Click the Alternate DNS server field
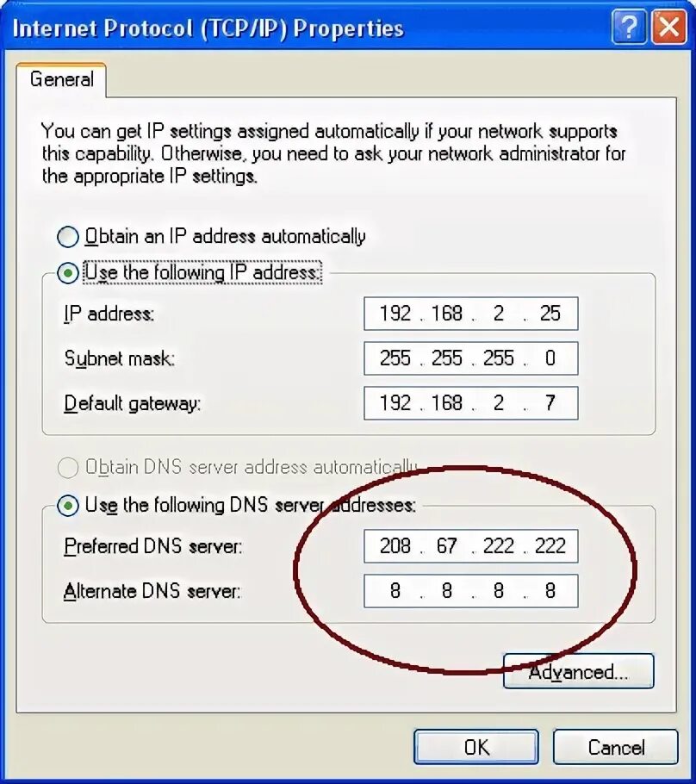The width and height of the screenshot is (696, 784). point(471,591)
